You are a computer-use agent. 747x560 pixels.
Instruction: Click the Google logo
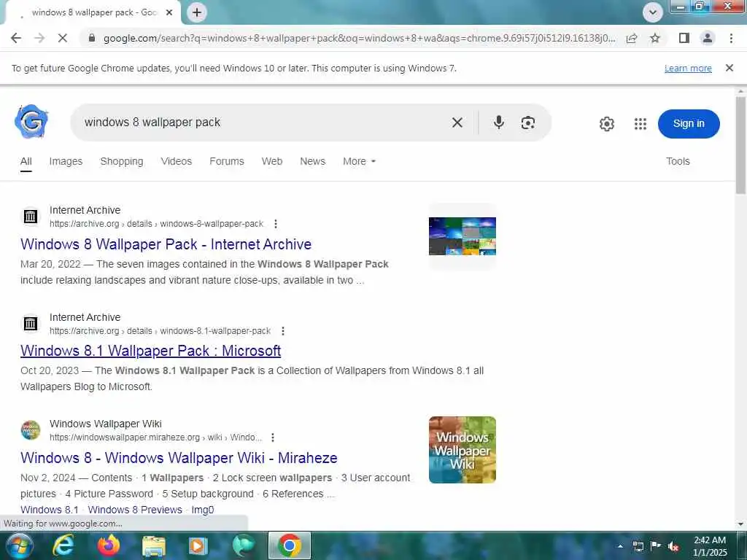[31, 122]
